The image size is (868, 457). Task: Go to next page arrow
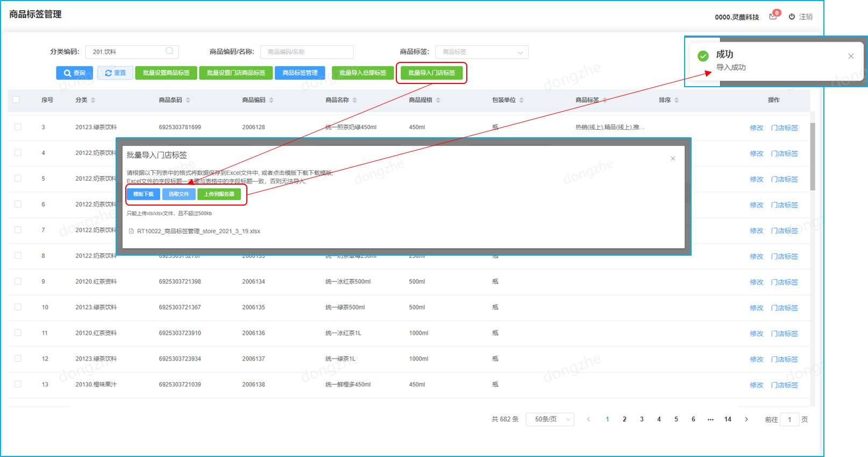coord(746,419)
